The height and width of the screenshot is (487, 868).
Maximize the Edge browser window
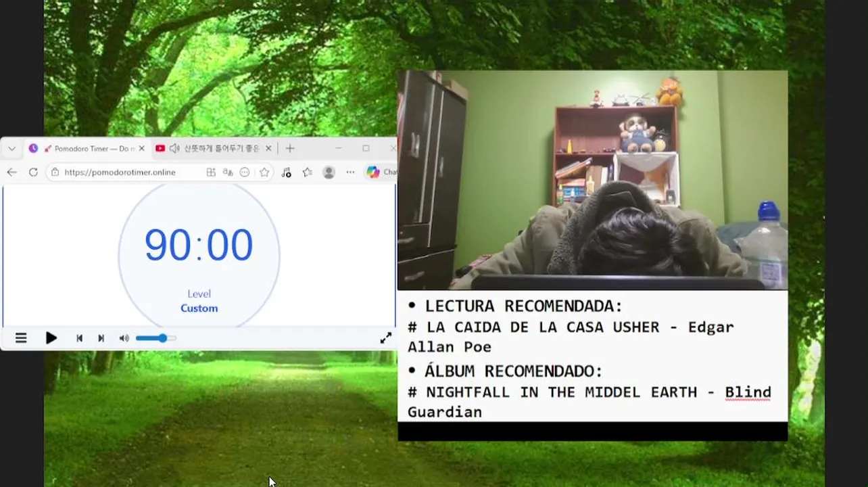366,148
